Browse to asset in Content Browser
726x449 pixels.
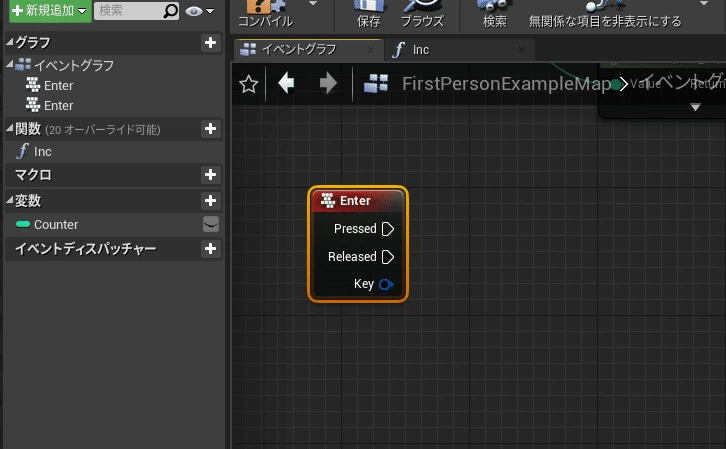click(x=422, y=15)
